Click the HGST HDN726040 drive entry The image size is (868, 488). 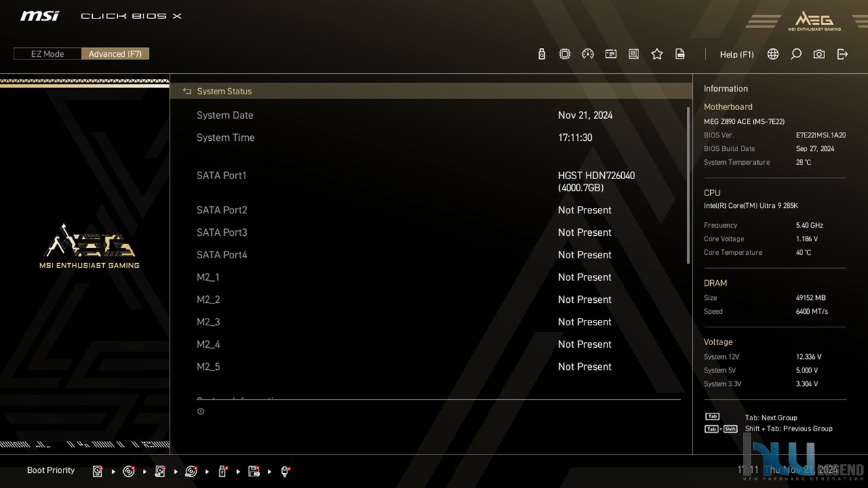pos(596,182)
